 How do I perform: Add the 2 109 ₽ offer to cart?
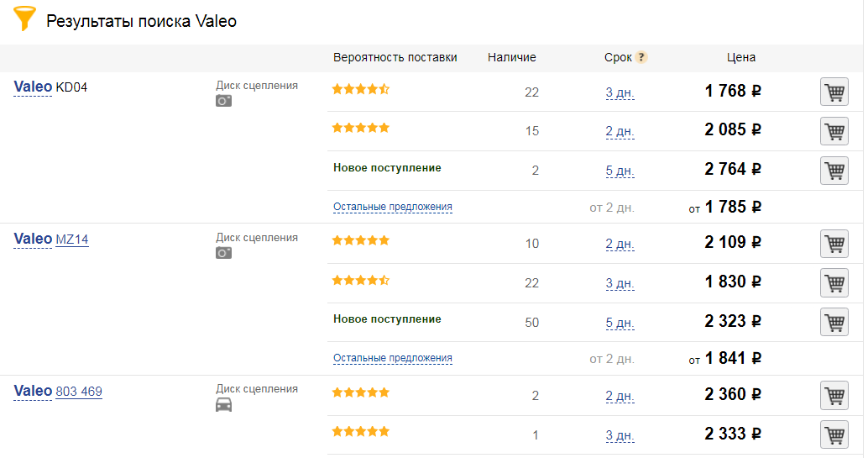point(834,244)
